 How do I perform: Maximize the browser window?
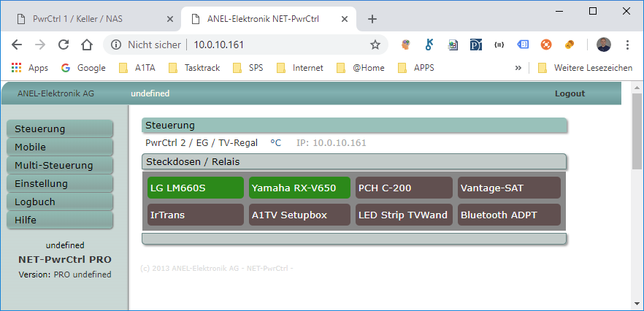(593, 11)
